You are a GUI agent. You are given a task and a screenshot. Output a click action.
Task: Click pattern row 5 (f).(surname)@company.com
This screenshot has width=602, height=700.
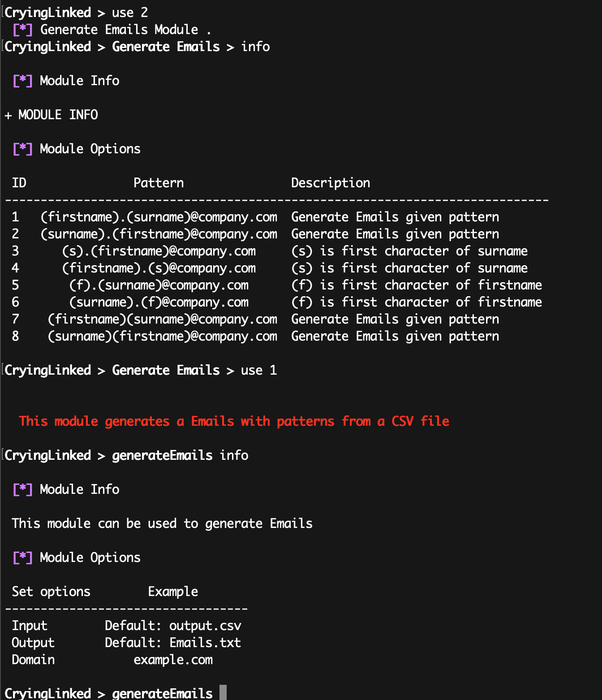tap(159, 285)
